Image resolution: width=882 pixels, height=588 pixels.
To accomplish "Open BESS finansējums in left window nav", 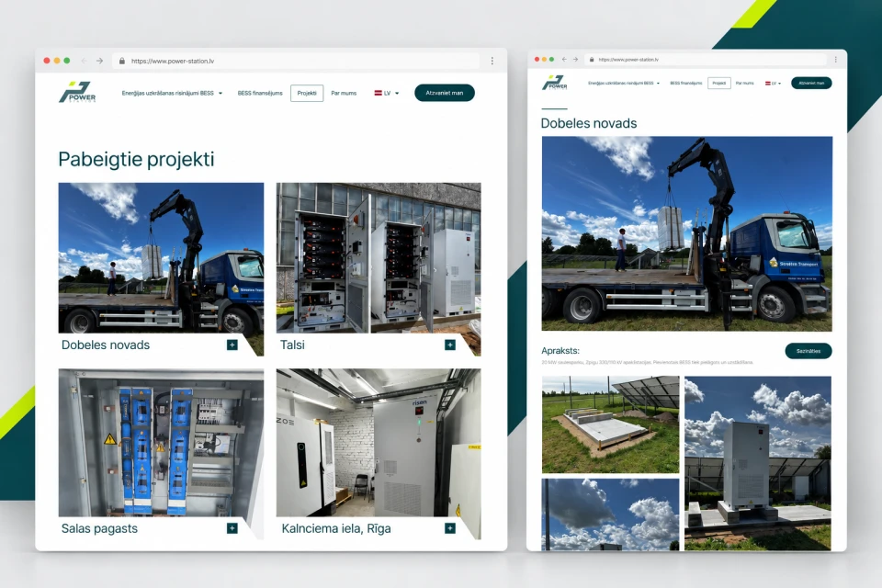I will [x=260, y=93].
